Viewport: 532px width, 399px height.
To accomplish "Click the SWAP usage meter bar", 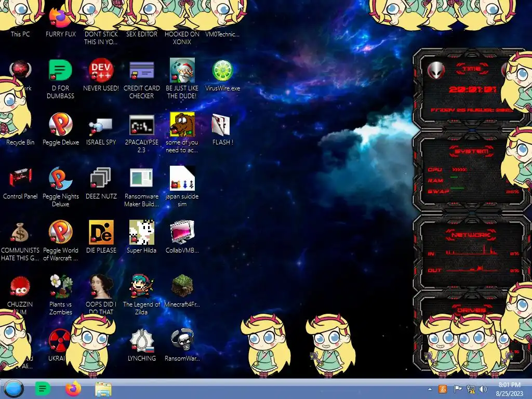I will [457, 188].
